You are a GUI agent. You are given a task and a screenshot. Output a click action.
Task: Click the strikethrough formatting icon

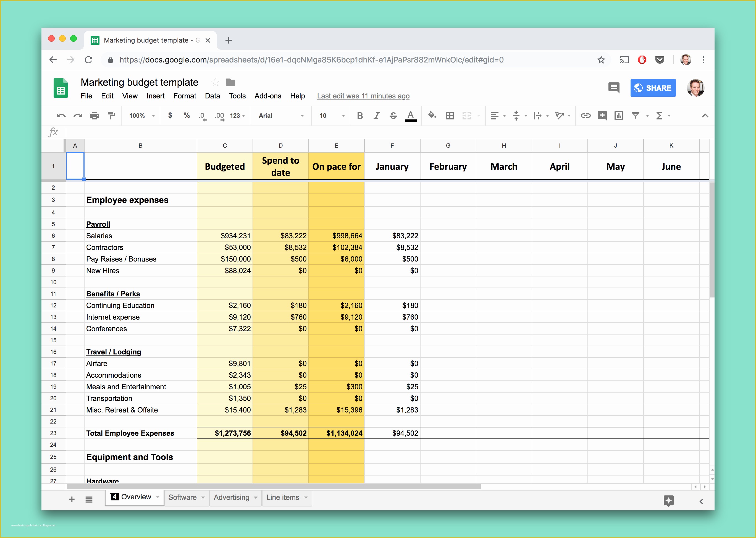pyautogui.click(x=390, y=117)
